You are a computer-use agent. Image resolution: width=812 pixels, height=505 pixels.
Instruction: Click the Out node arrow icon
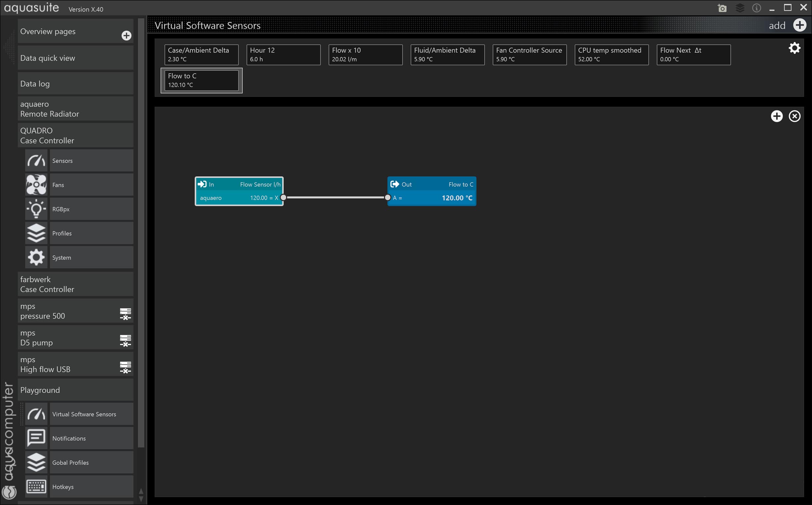[x=395, y=184]
